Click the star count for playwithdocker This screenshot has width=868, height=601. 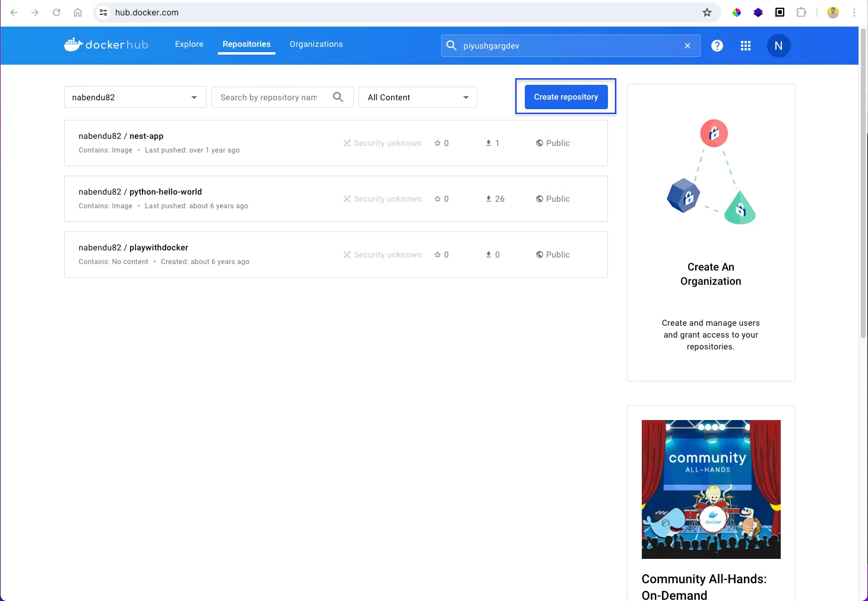[x=442, y=255]
